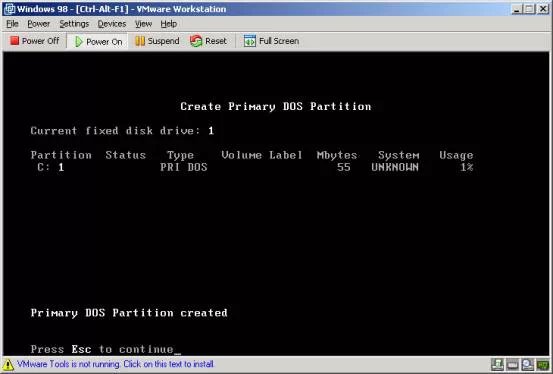Minimize the VMware Workstation window
The image size is (553, 374).
click(x=517, y=9)
